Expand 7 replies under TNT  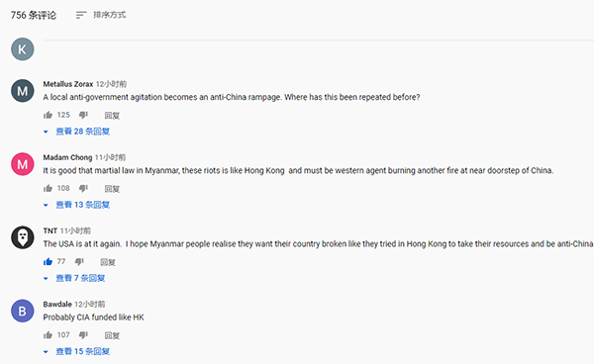pyautogui.click(x=74, y=278)
